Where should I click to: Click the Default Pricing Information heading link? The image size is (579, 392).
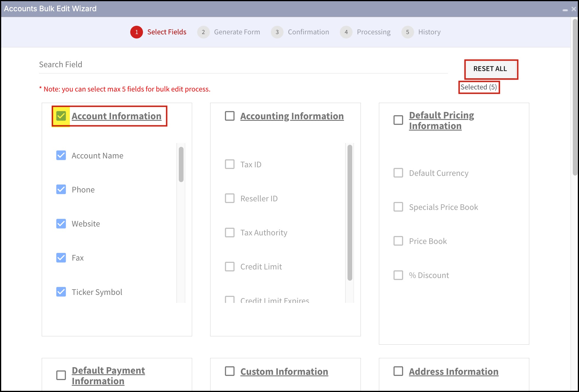click(x=441, y=121)
